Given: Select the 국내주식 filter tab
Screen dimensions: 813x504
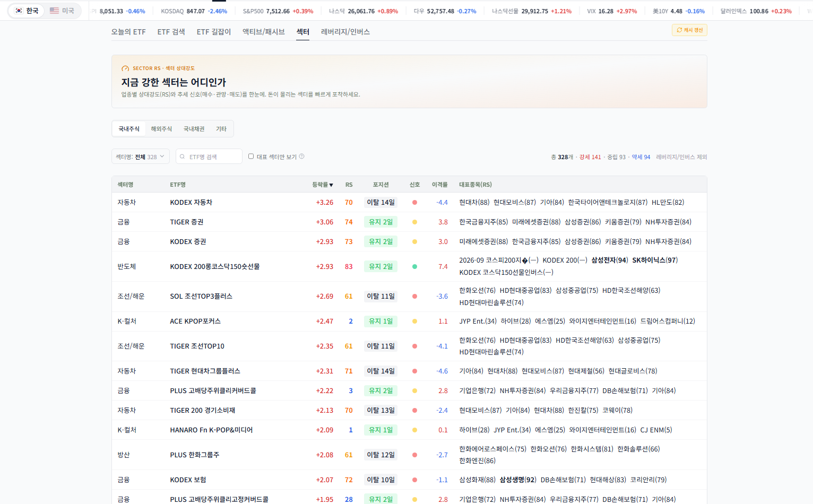Looking at the screenshot, I should point(129,129).
